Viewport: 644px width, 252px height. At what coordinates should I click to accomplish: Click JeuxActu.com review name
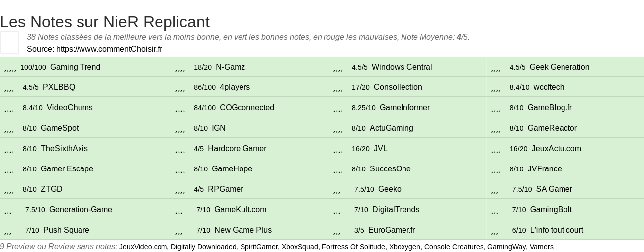tap(556, 149)
